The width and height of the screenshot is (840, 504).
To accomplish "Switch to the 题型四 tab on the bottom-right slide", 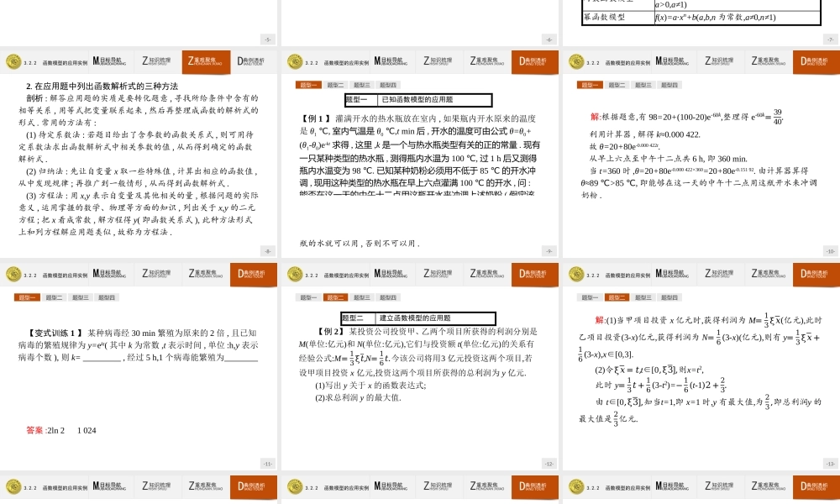I will [x=668, y=296].
